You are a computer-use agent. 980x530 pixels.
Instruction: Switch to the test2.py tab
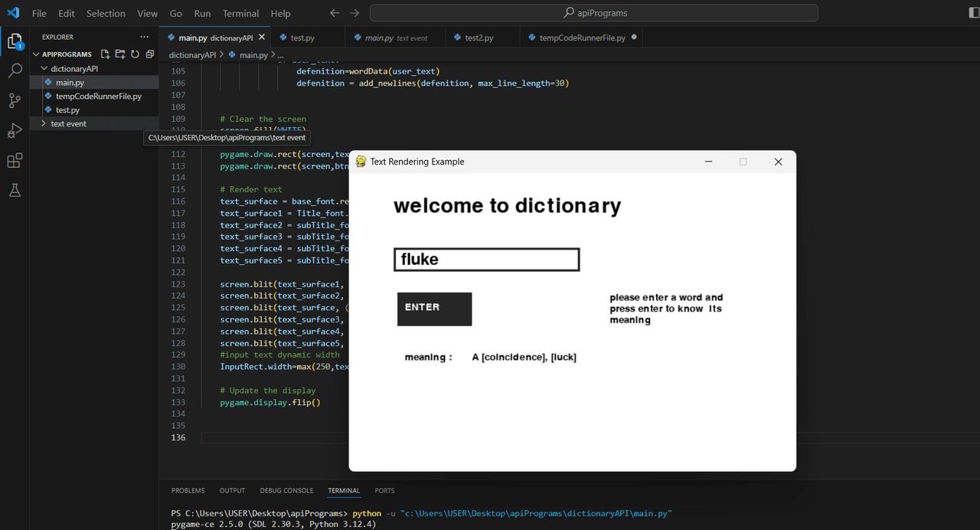click(x=479, y=38)
